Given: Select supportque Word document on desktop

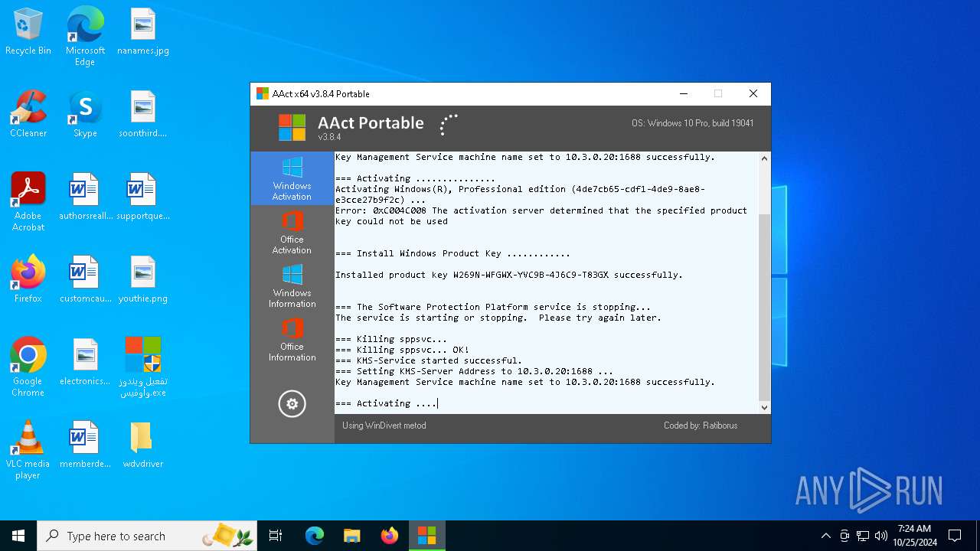Looking at the screenshot, I should coord(143,197).
